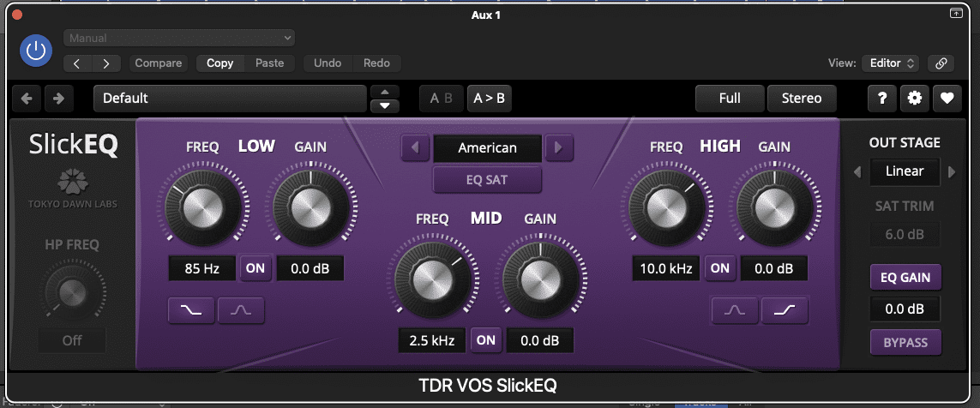Toggle the plugin power button
The image size is (980, 408).
(x=36, y=50)
